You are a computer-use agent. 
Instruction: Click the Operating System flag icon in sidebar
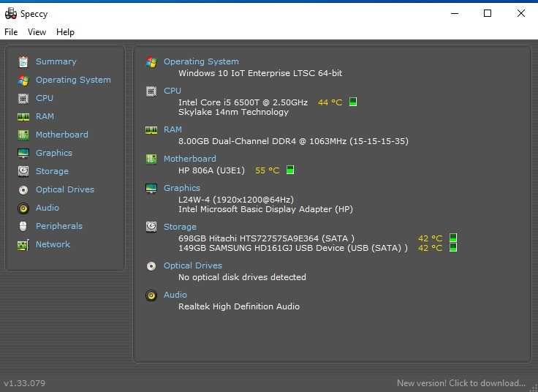pyautogui.click(x=23, y=80)
